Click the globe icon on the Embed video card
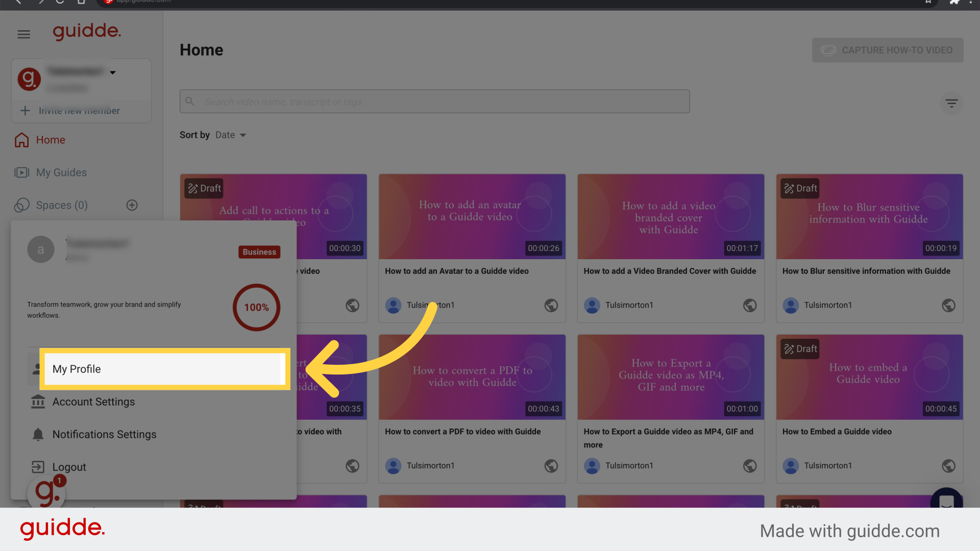This screenshot has height=551, width=980. point(948,466)
